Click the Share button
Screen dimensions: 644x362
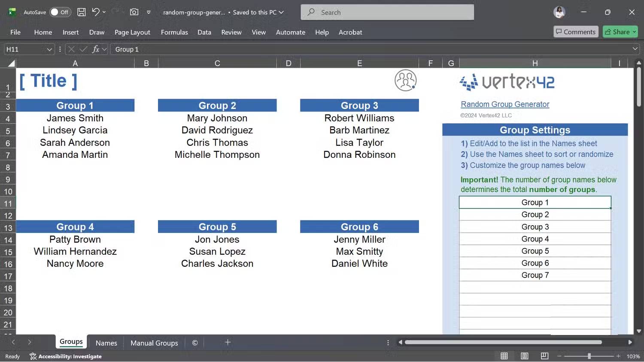point(620,31)
